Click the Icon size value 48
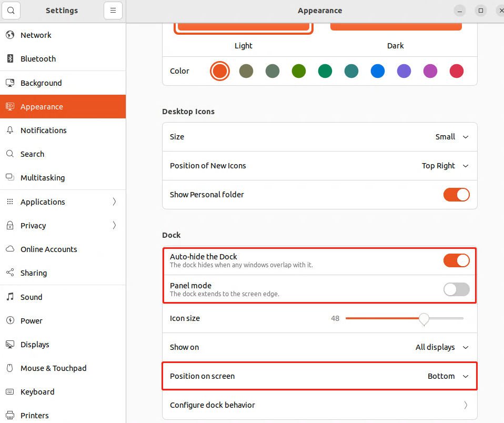The height and width of the screenshot is (423, 504). [x=335, y=318]
